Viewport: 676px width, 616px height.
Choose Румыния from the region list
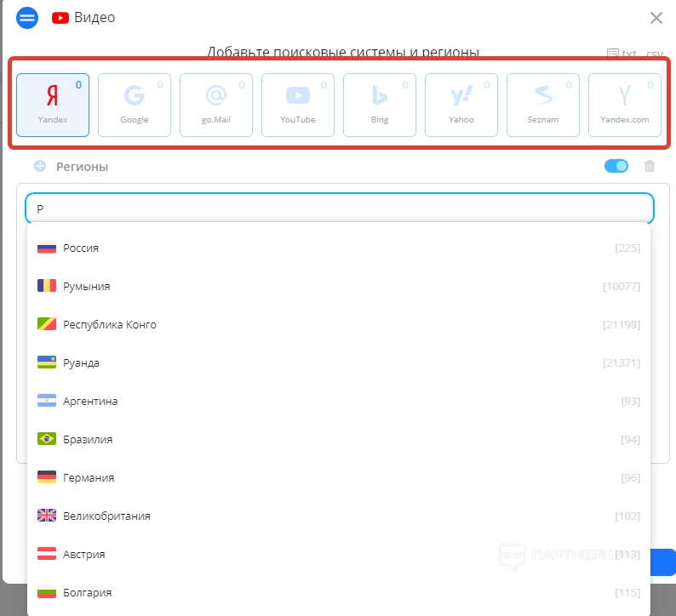339,287
